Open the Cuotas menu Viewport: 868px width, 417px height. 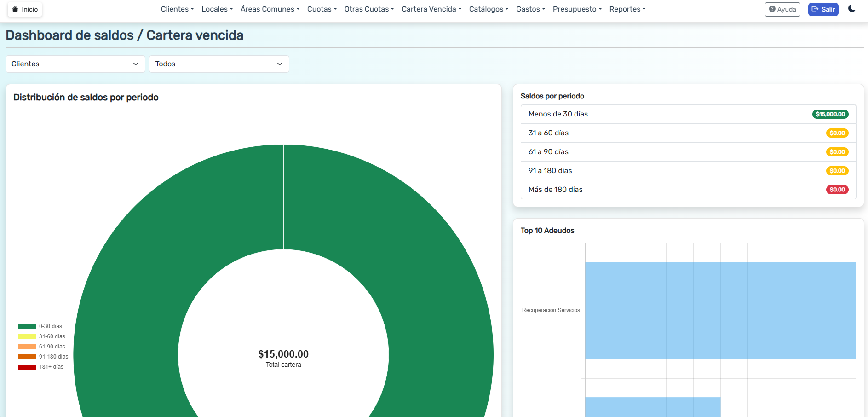tap(322, 9)
